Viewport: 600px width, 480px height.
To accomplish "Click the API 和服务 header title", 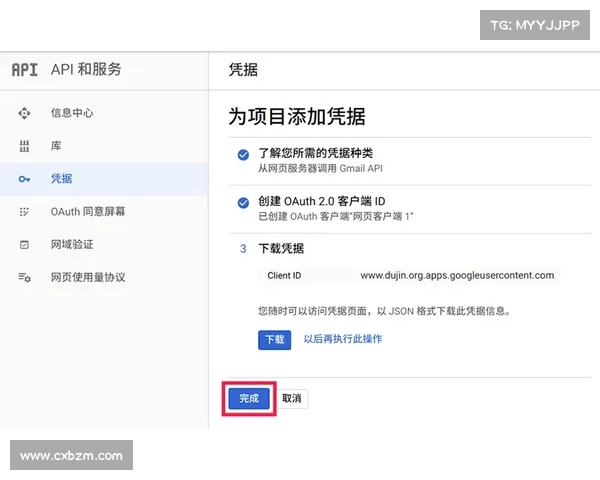I will pyautogui.click(x=86, y=70).
